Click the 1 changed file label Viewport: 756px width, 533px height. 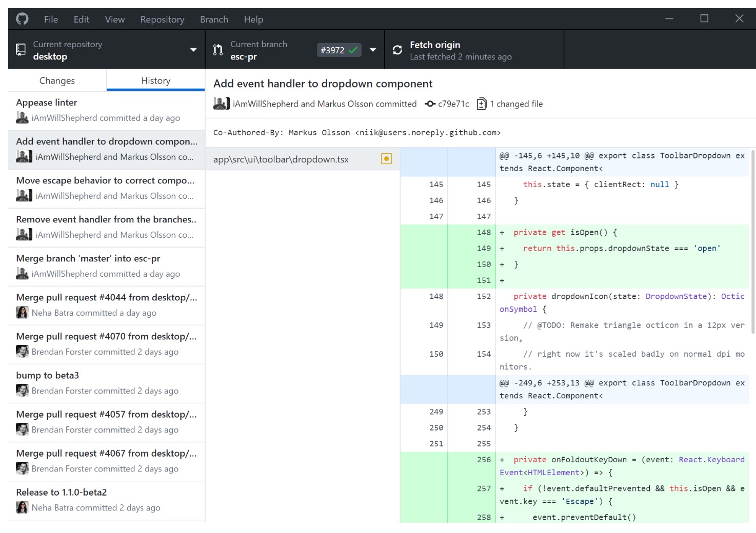(x=516, y=104)
